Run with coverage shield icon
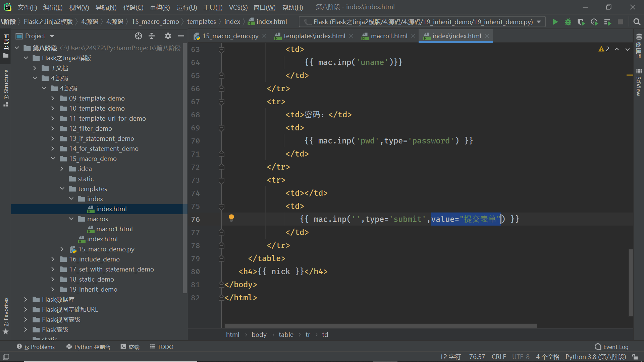 click(x=581, y=22)
